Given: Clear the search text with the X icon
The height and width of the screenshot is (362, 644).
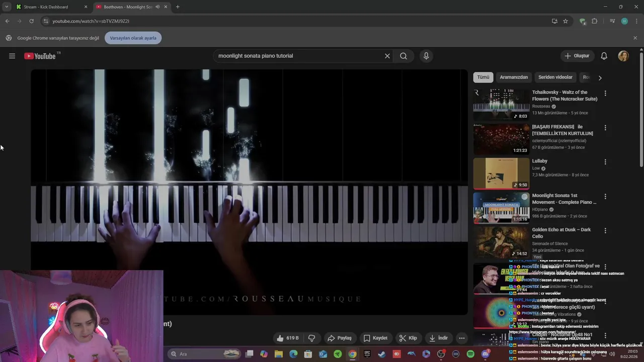Looking at the screenshot, I should (x=387, y=56).
